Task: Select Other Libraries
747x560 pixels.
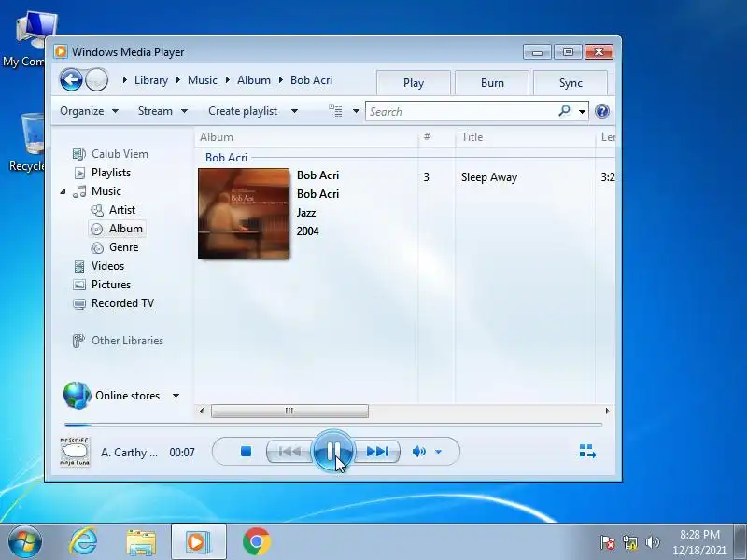Action: (127, 341)
